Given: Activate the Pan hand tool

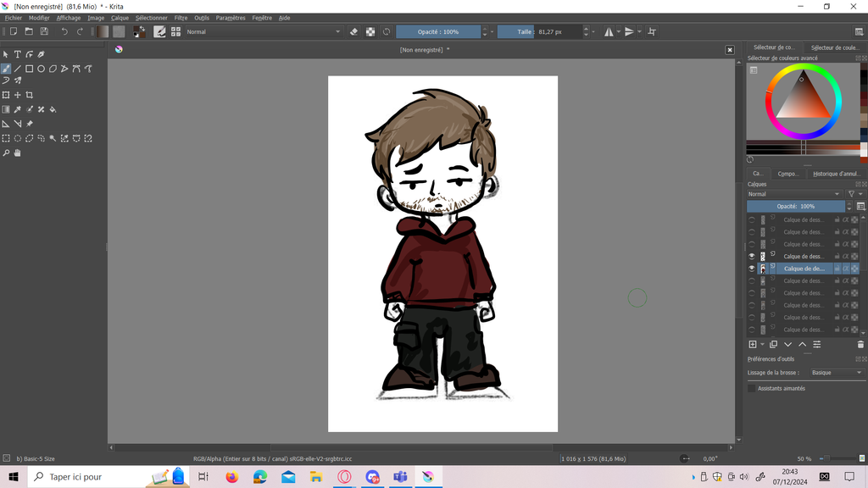Looking at the screenshot, I should pos(17,153).
